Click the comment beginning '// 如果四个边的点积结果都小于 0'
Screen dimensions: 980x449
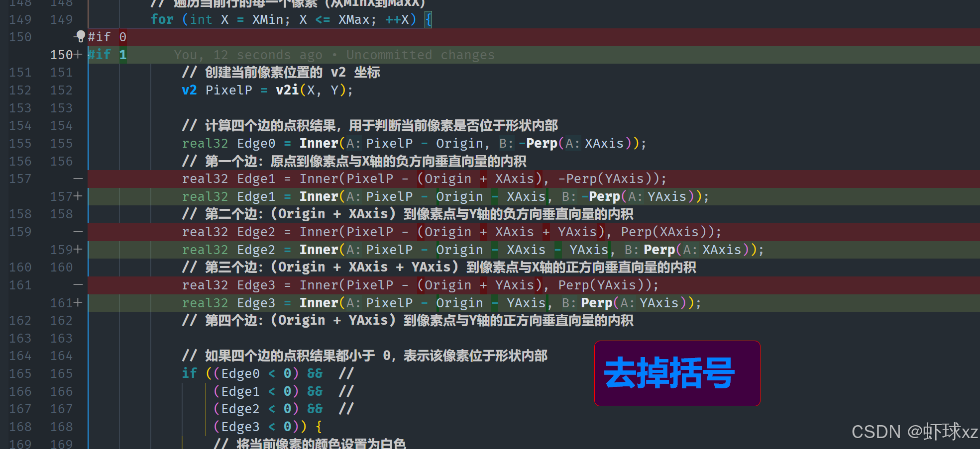(365, 356)
